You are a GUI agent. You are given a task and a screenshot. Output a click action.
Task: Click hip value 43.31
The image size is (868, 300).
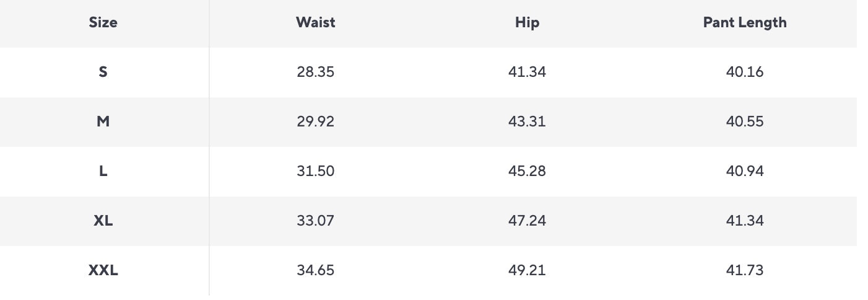(x=527, y=121)
